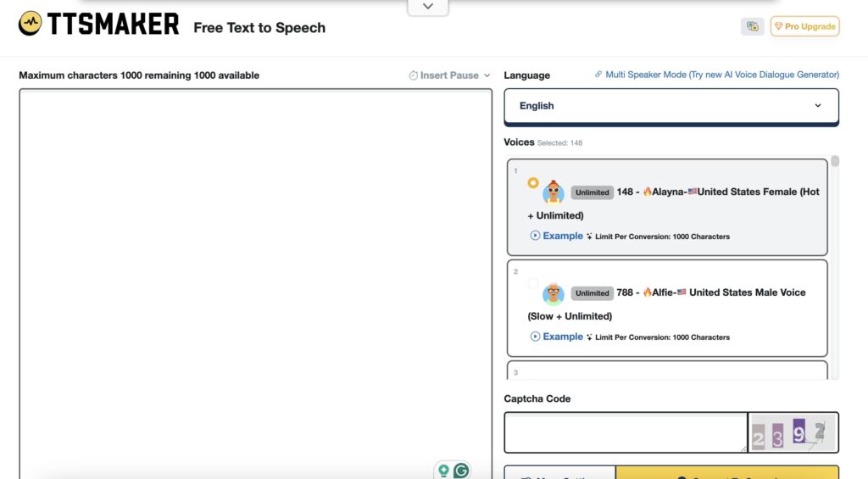Viewport: 868px width, 479px height.
Task: Click the voices list scrollbar
Action: point(835,161)
